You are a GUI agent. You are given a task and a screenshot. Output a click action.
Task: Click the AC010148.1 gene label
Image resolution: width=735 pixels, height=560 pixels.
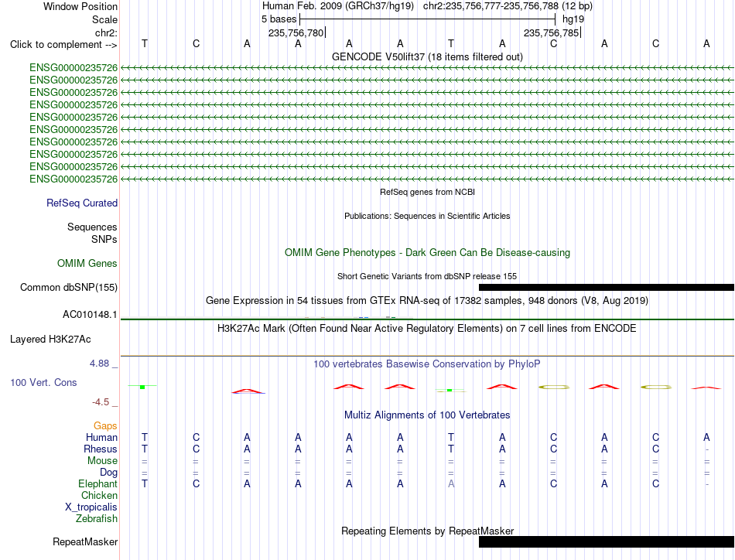[x=90, y=315]
